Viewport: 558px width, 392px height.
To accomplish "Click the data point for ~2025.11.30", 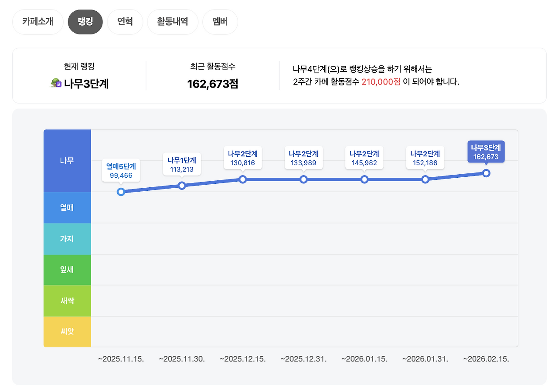I will tap(182, 186).
